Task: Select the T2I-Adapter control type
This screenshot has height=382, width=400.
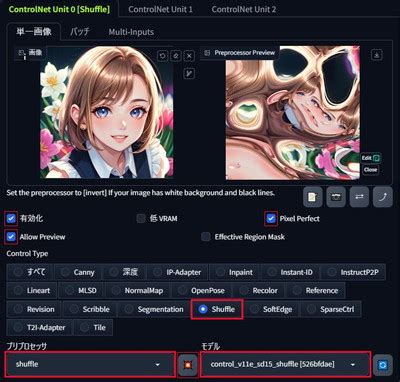Action: pyautogui.click(x=40, y=327)
